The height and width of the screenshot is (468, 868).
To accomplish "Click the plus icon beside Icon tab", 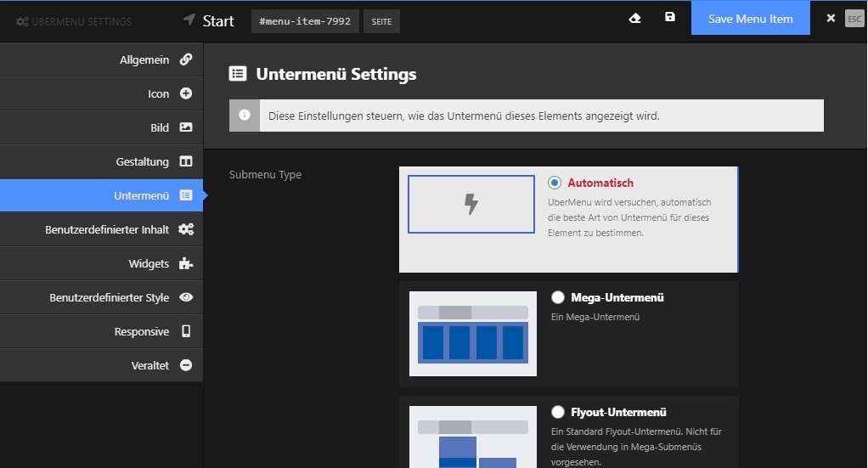I will pos(186,93).
